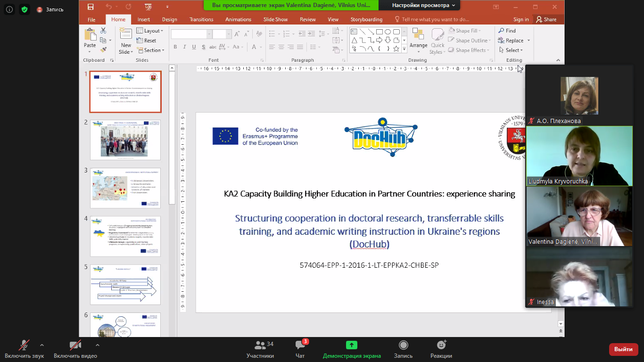The image size is (644, 362).
Task: Click Zoom Record button
Action: point(403,350)
